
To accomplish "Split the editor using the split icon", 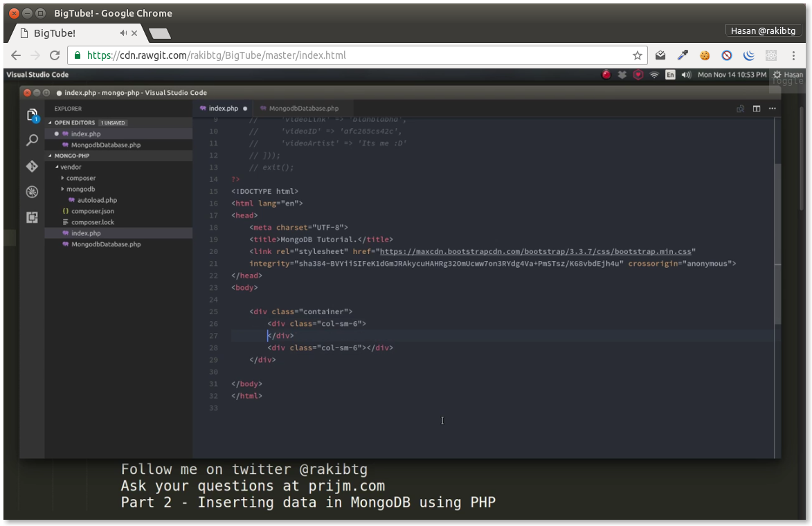I will tap(757, 109).
